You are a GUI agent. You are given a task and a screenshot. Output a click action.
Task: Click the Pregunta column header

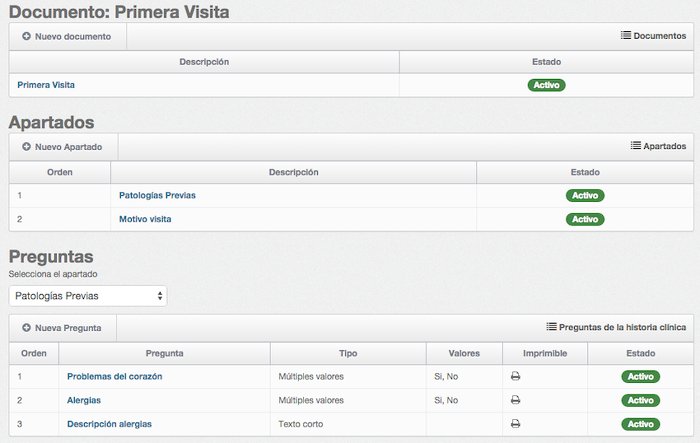164,353
